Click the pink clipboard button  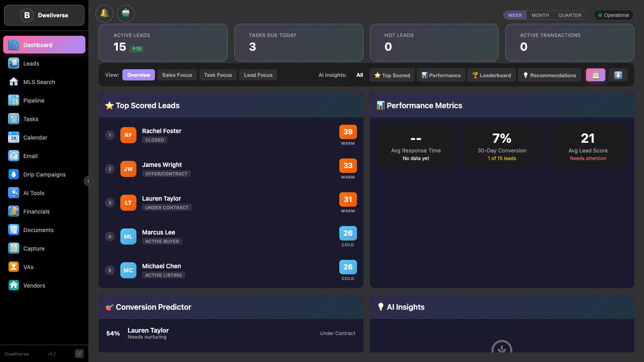(x=596, y=75)
